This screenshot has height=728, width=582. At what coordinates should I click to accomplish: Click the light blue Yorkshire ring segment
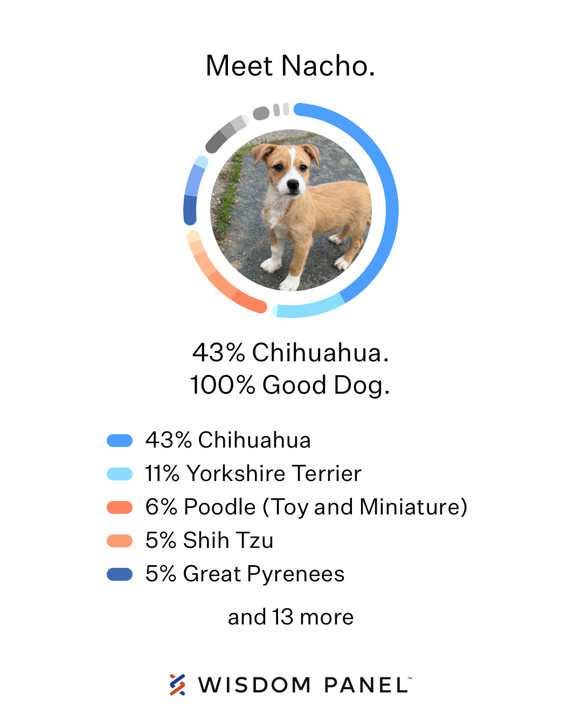tap(310, 308)
